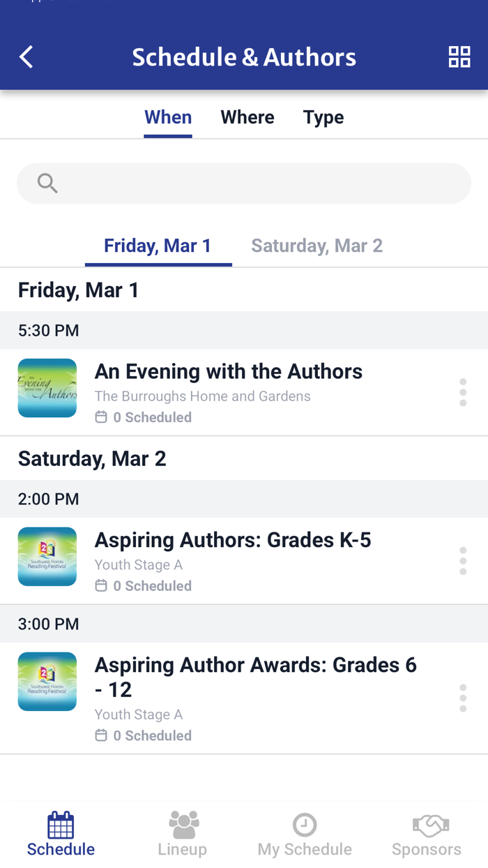Tap the search magnifier icon
488x868 pixels.
47,183
